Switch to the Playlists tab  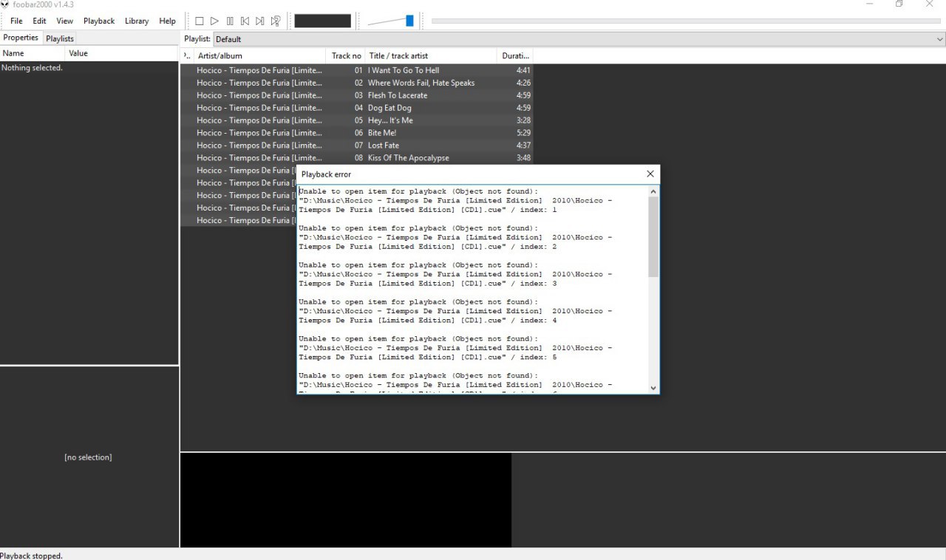tap(60, 38)
